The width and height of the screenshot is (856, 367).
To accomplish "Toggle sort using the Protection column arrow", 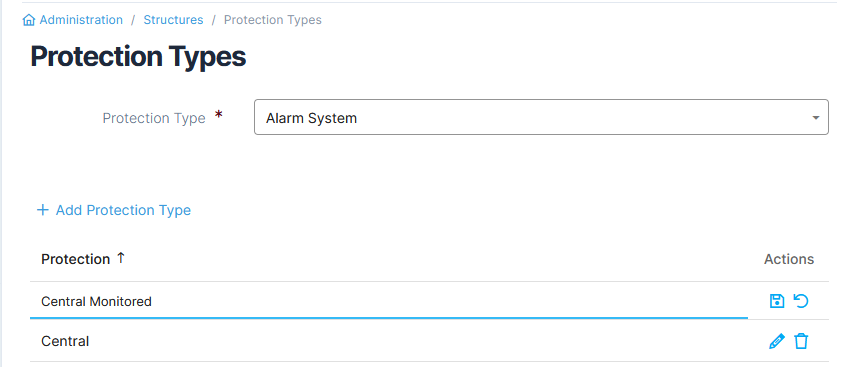I will pos(121,258).
